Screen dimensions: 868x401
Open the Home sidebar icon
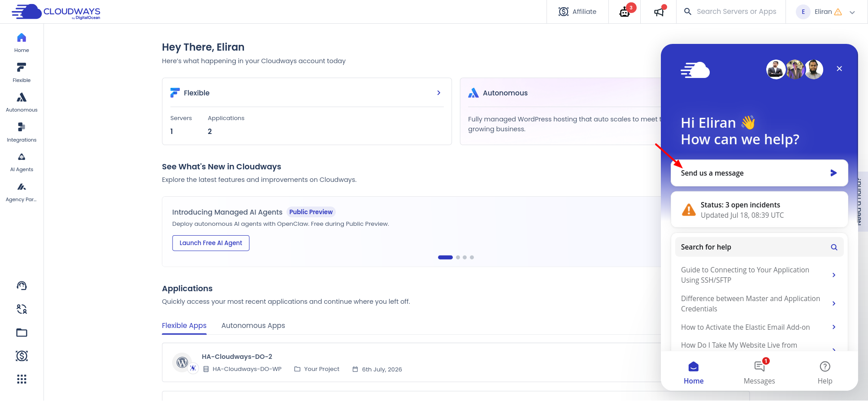pyautogui.click(x=22, y=43)
